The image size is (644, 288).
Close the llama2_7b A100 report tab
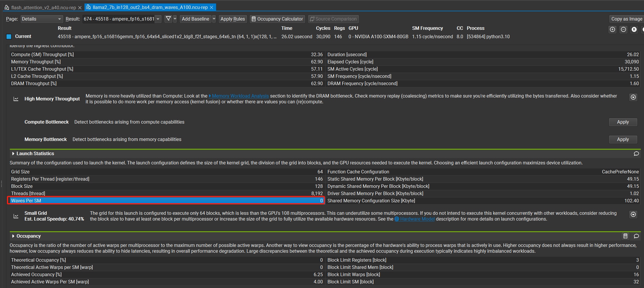click(x=211, y=8)
